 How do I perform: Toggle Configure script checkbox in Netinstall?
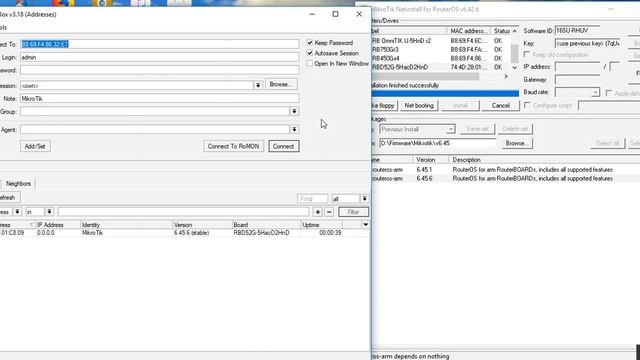coord(527,105)
